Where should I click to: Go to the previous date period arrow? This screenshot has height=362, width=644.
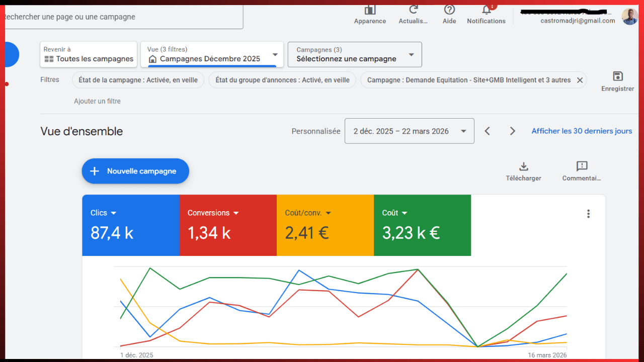pos(487,131)
